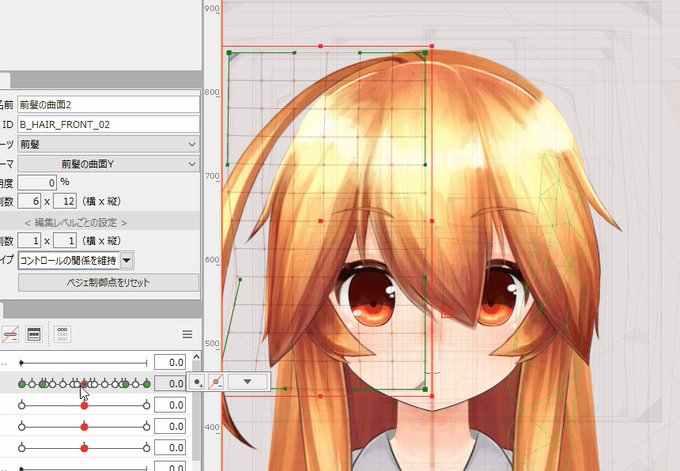680x471 pixels.
Task: Click the name field 前髪の曲面2
Action: pos(108,105)
